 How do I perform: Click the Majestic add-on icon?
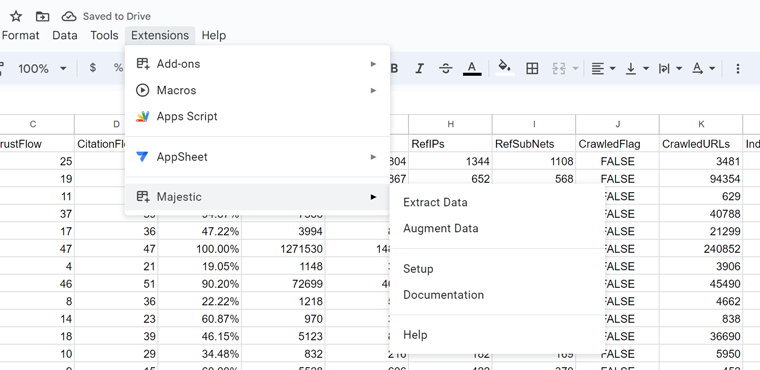(142, 197)
